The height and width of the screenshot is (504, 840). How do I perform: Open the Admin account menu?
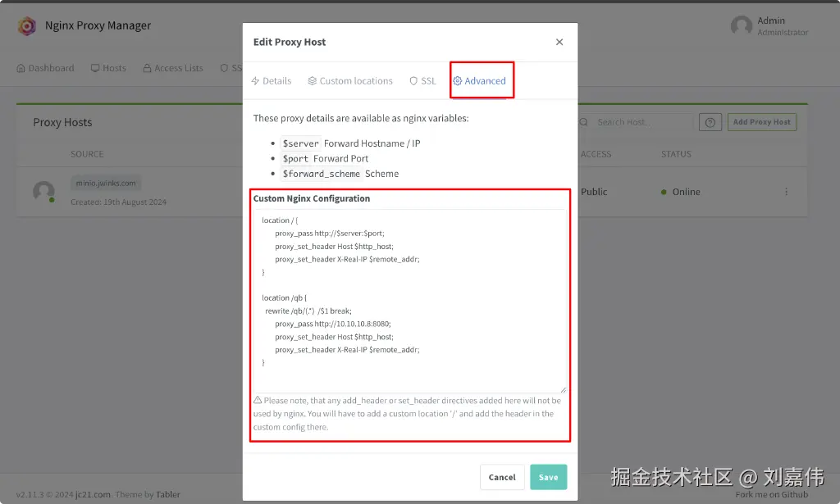[x=769, y=25]
